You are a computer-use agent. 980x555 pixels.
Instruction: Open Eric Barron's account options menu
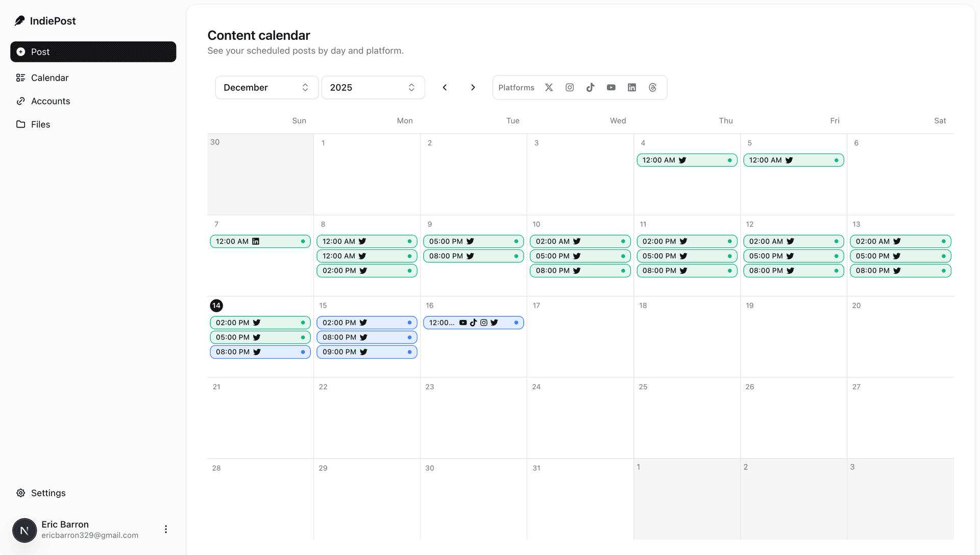165,529
